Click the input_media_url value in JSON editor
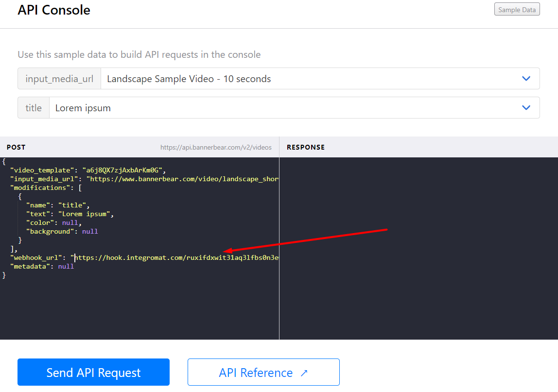Screen dimensions: 558x392 [x=182, y=179]
